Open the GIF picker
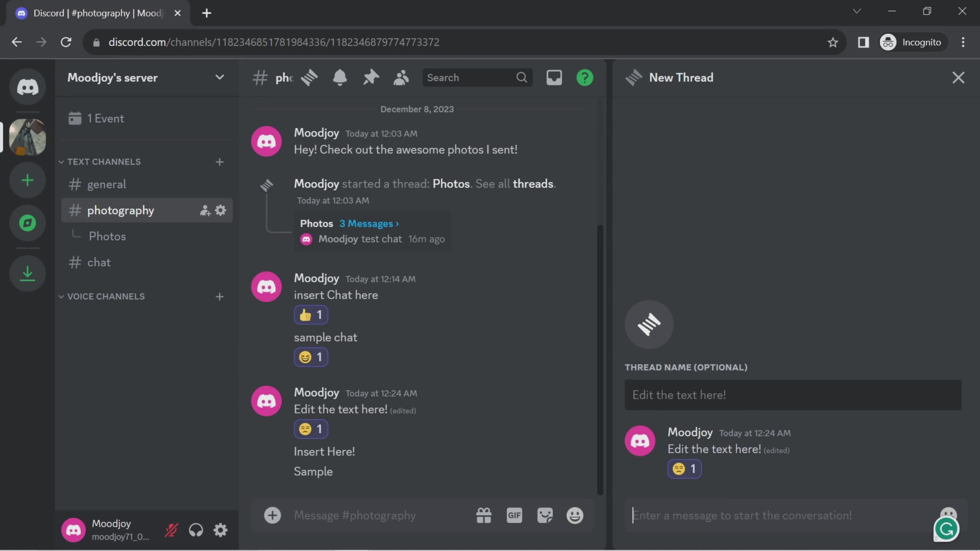Image resolution: width=980 pixels, height=551 pixels. (x=514, y=515)
